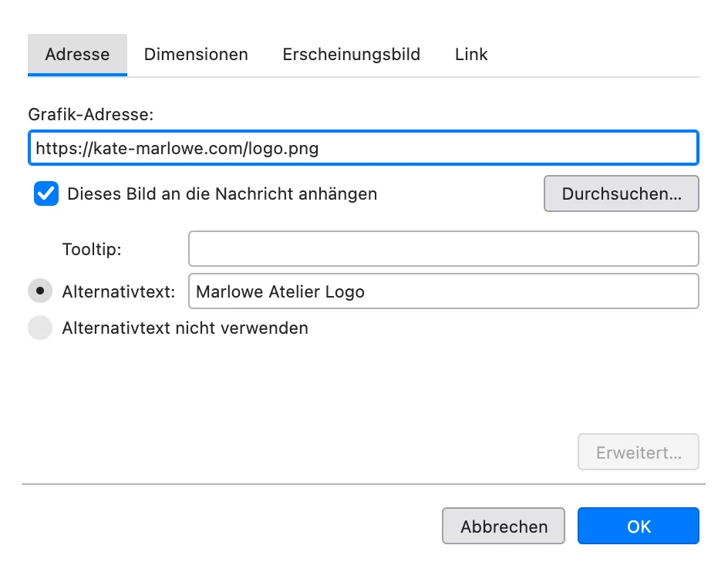Viewport: 728px width, 572px height.
Task: Switch to the Link tab
Action: click(471, 54)
